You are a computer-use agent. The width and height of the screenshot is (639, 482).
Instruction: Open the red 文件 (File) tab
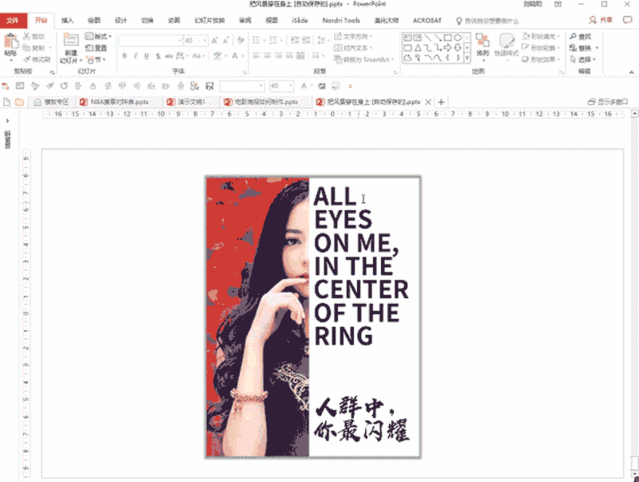pyautogui.click(x=13, y=20)
